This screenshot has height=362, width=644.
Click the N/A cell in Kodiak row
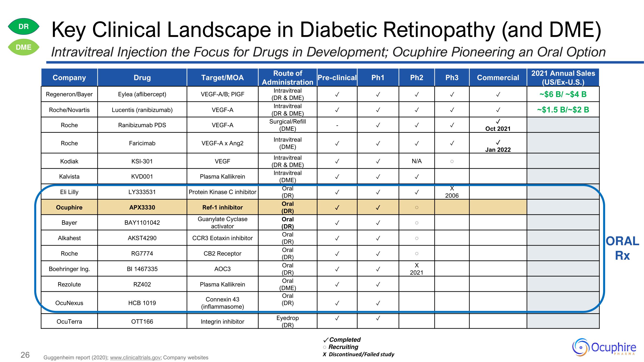[417, 161]
